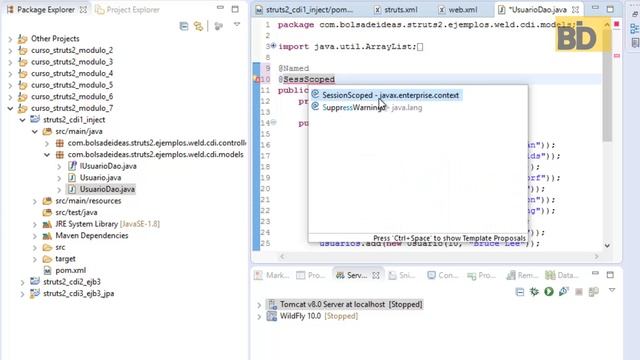Maximize the Servers panel
The width and height of the screenshot is (640, 360).
(610, 275)
